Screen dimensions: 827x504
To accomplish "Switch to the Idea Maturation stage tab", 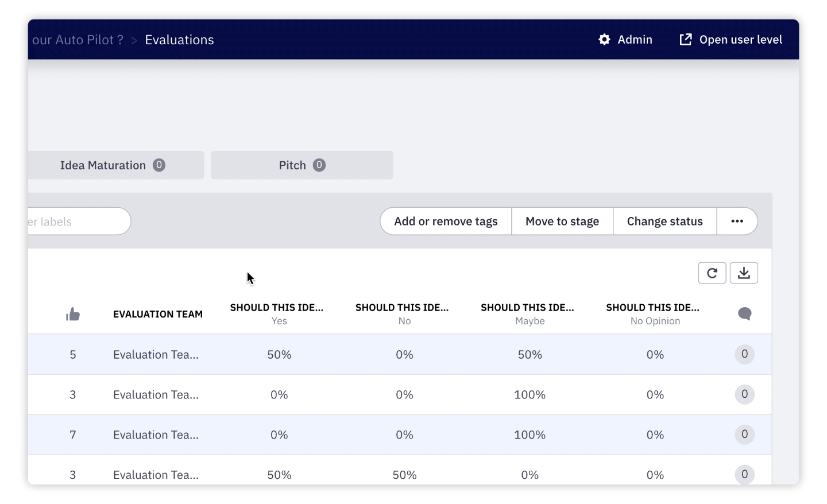I will [113, 165].
